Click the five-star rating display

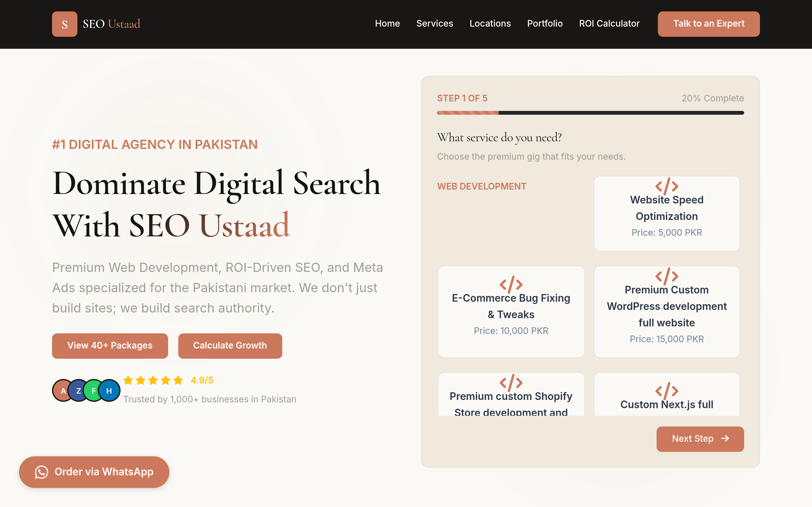click(153, 380)
